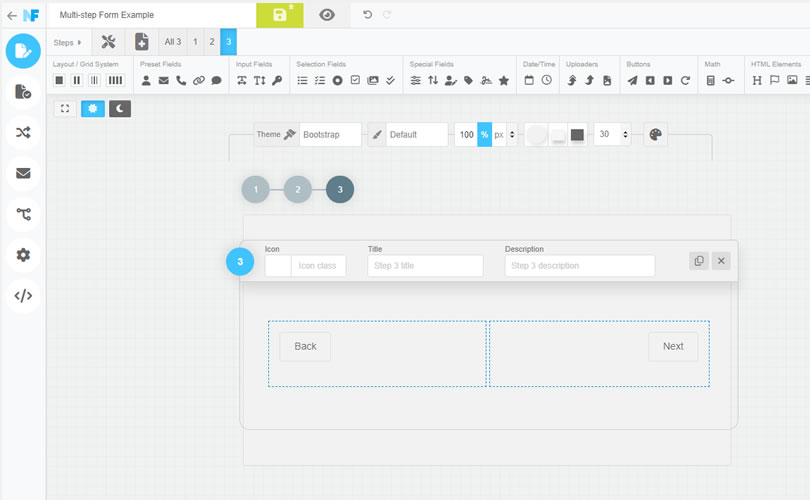Toggle fullscreen canvas mode
The width and height of the screenshot is (810, 500).
[65, 108]
